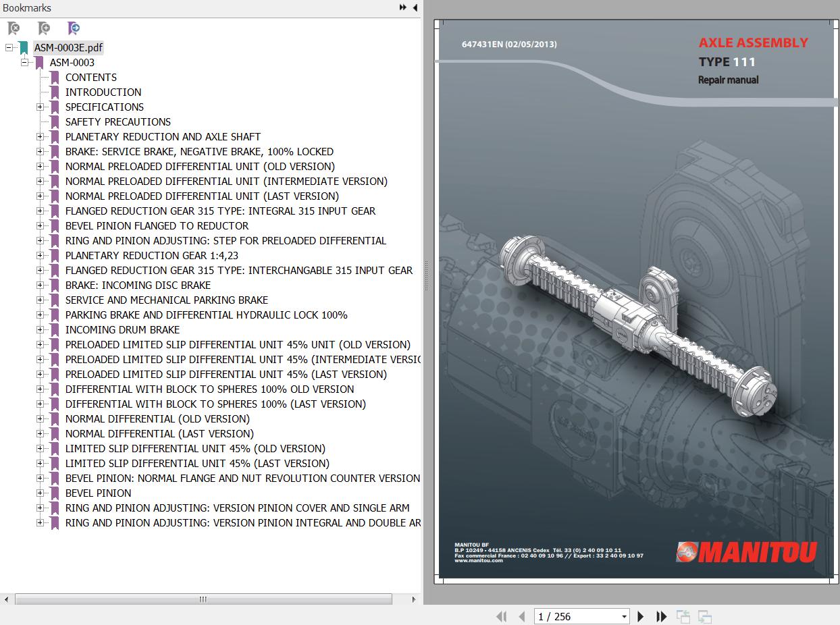Select PRELOADED LIMITED SLIP DIFFERENTIAL 45% (INTERMEDIATE VERSION)

(243, 360)
